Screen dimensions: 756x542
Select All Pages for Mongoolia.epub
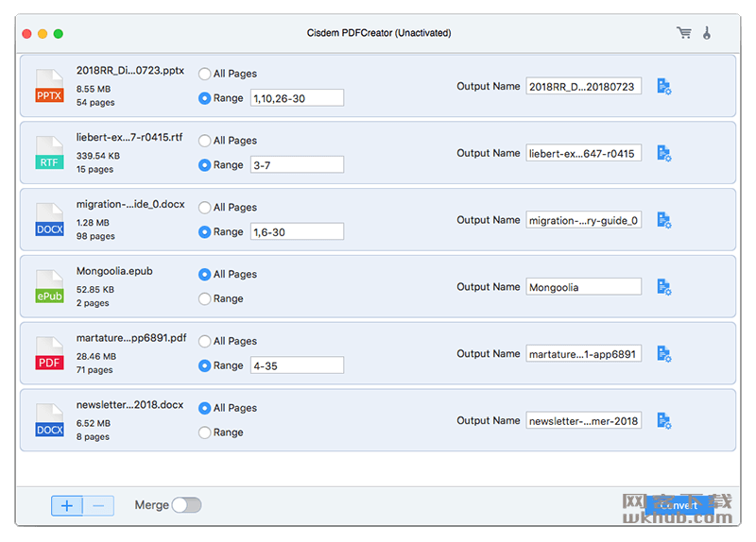click(204, 275)
